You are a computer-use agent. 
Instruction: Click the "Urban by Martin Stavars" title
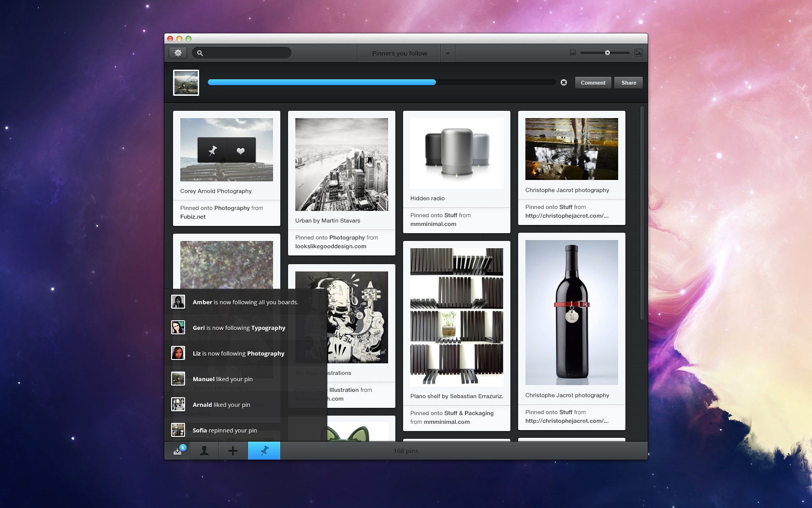(328, 221)
